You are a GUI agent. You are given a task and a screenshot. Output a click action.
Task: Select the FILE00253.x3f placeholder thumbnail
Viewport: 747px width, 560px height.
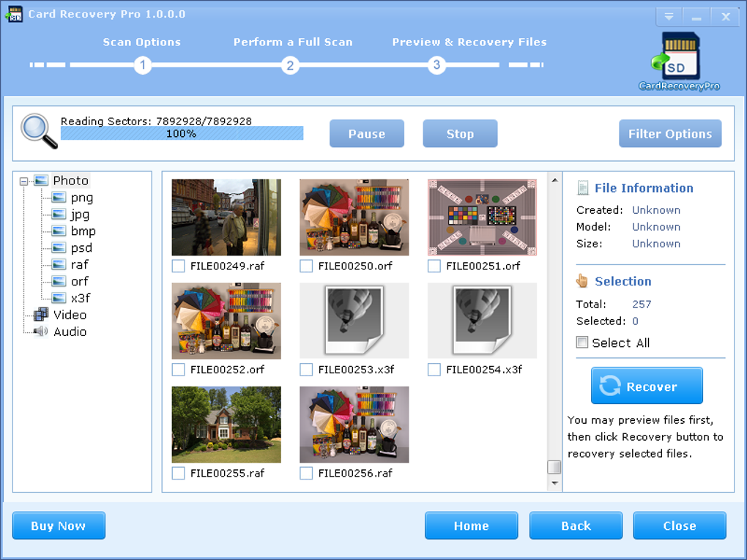pos(354,321)
